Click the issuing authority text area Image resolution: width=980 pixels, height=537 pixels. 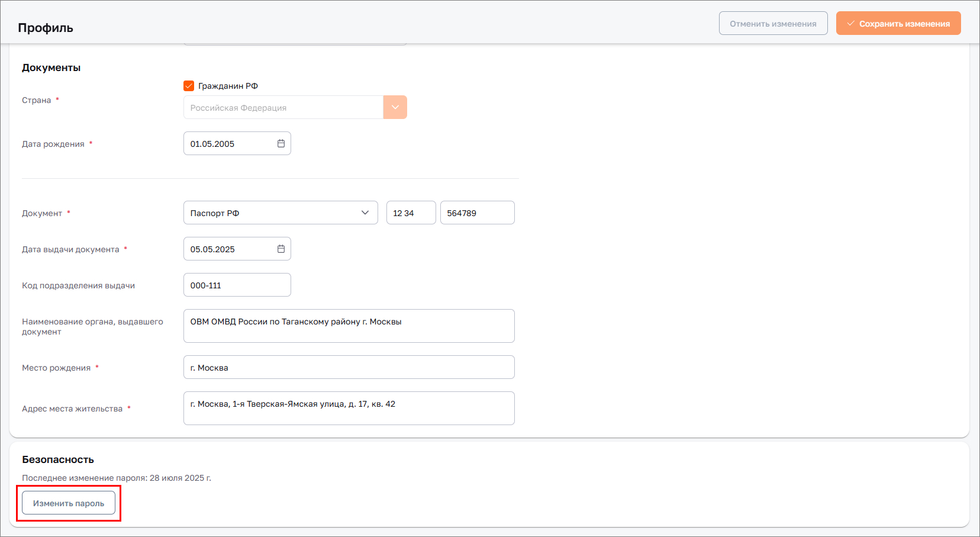(x=349, y=326)
